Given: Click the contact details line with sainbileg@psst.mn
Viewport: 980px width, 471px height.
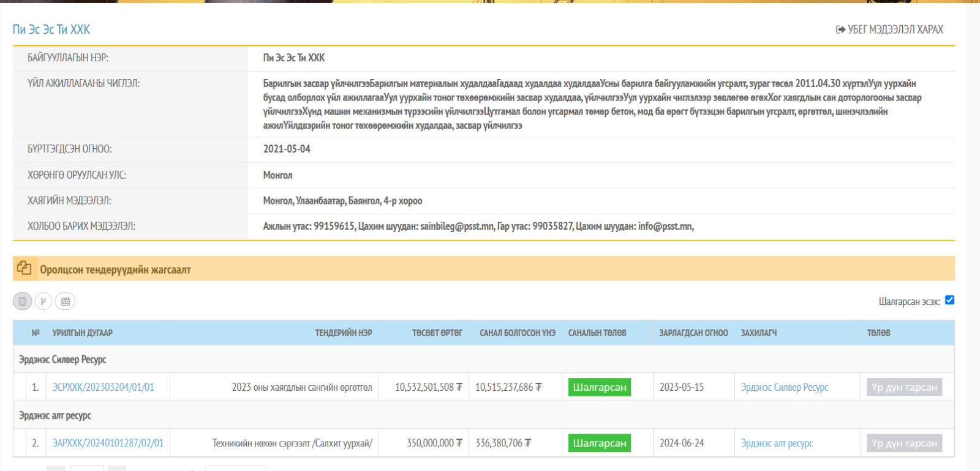Looking at the screenshot, I should pyautogui.click(x=478, y=227).
